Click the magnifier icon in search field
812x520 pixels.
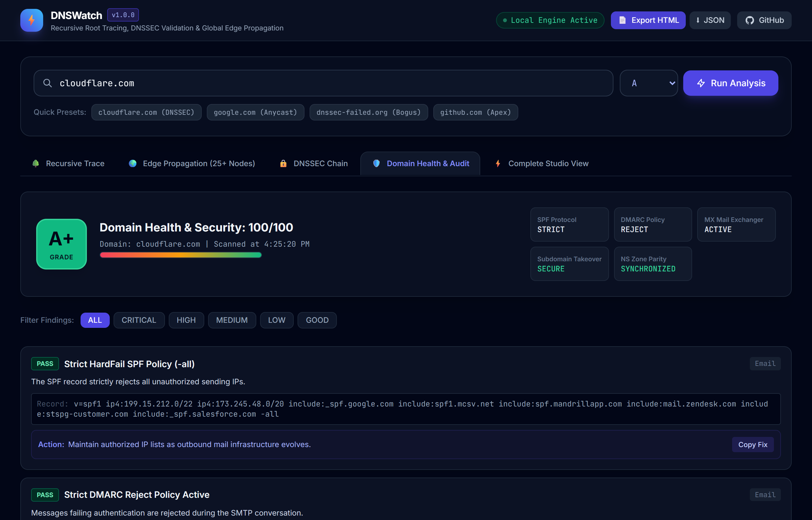click(x=48, y=83)
